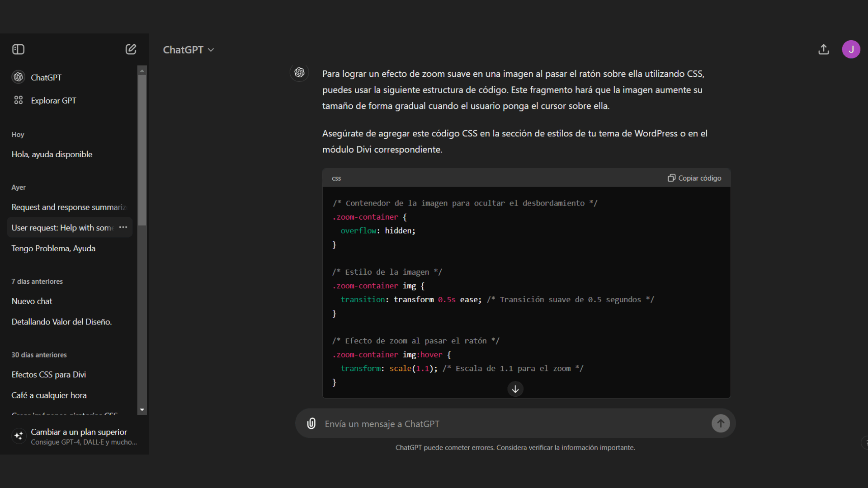Click the "7 días anteriores" label
Image resolution: width=868 pixels, height=488 pixels.
[37, 281]
